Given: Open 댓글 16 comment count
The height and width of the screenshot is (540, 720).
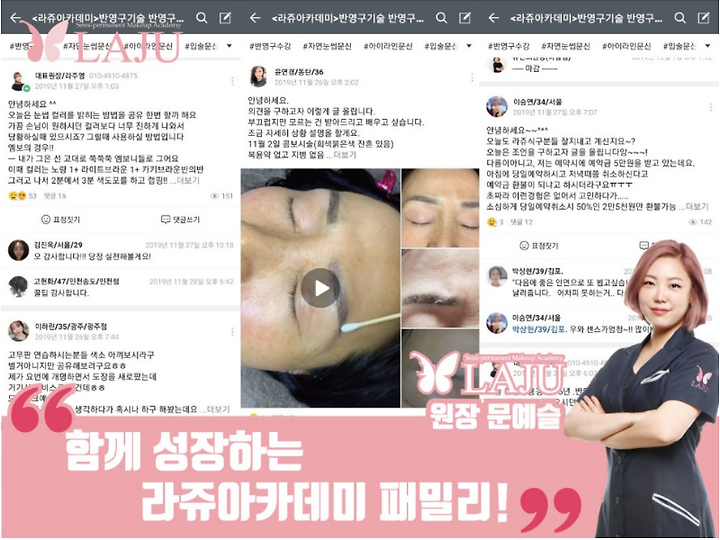Looking at the screenshot, I should point(55,196).
